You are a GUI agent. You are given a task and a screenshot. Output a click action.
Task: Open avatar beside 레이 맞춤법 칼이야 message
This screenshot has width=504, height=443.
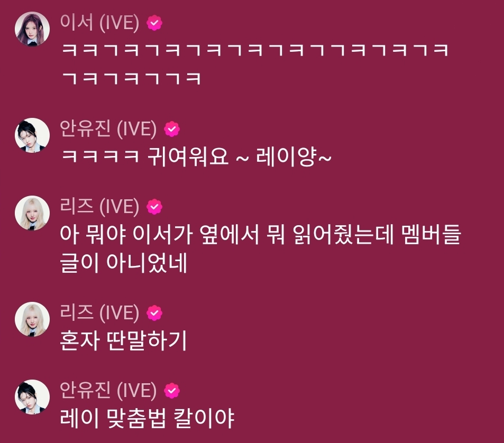point(32,396)
